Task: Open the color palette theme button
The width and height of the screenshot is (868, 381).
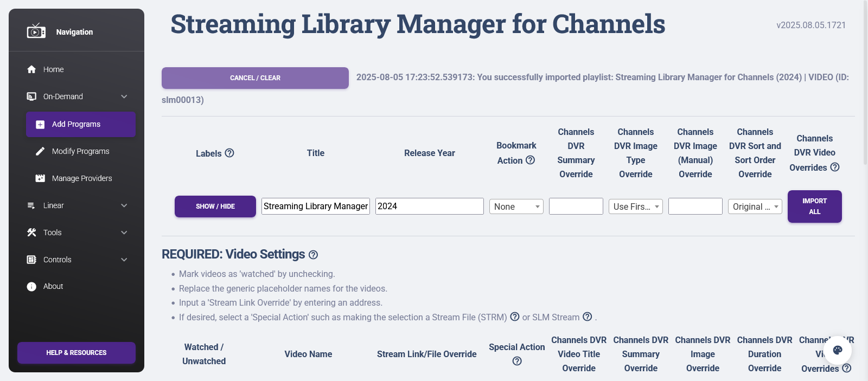Action: point(838,350)
